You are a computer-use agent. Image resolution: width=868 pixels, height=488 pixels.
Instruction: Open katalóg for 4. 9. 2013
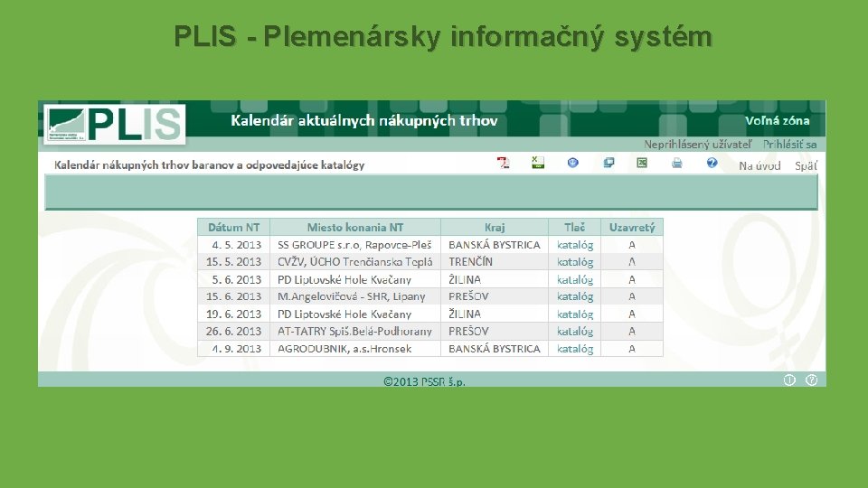click(575, 349)
